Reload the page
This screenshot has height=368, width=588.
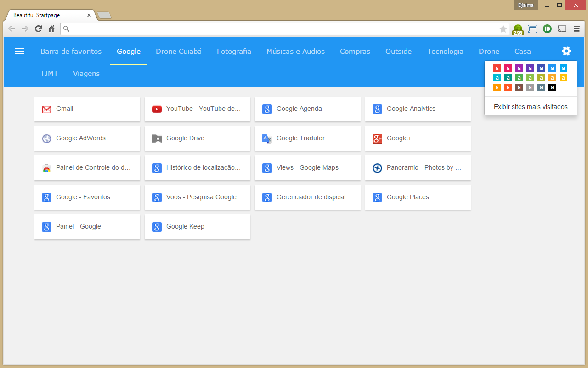click(x=39, y=29)
